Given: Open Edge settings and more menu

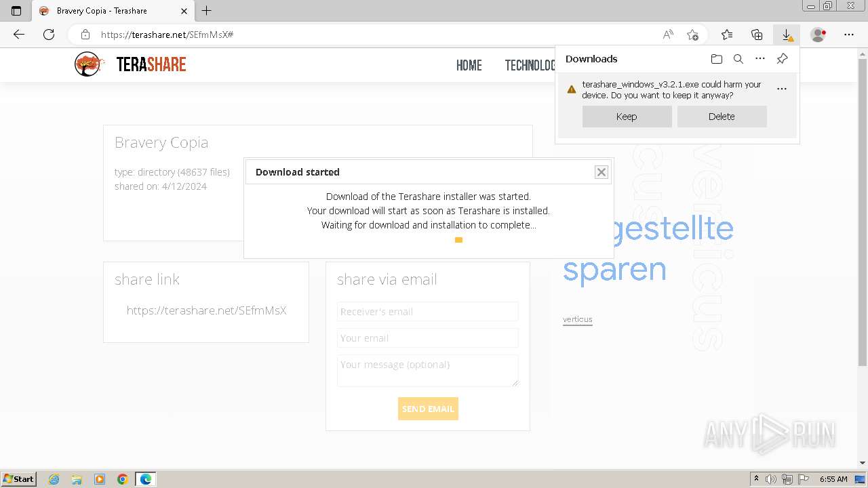Looking at the screenshot, I should point(849,35).
